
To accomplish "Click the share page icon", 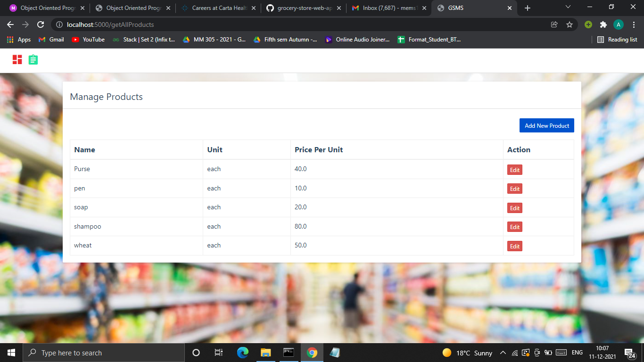I will coord(554,25).
